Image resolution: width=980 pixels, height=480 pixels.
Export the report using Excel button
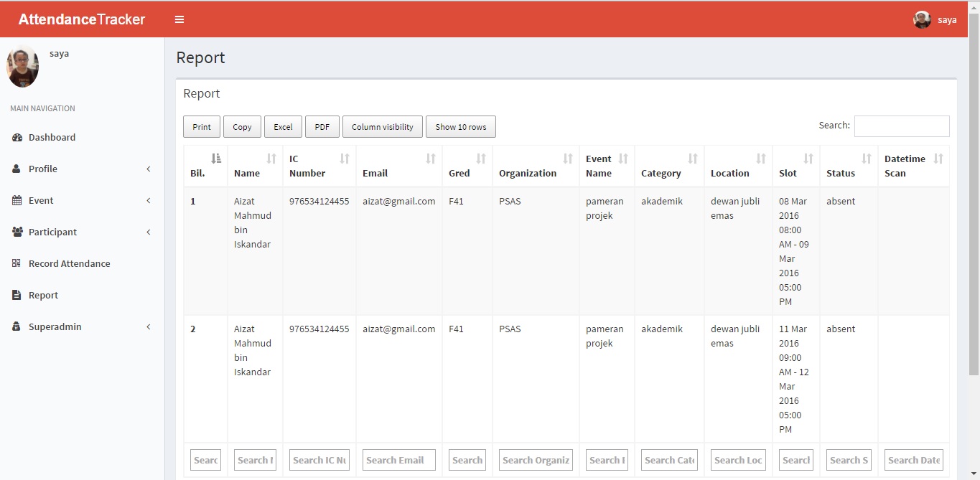283,127
